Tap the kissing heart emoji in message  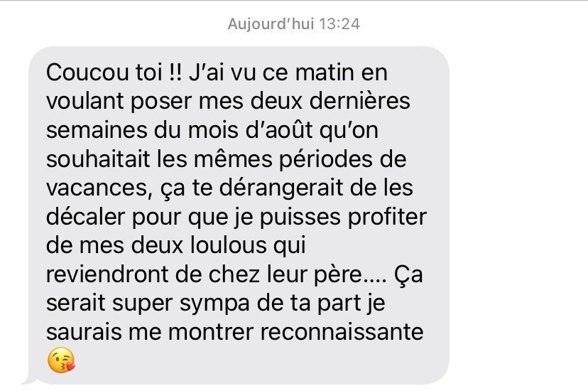pos(62,360)
